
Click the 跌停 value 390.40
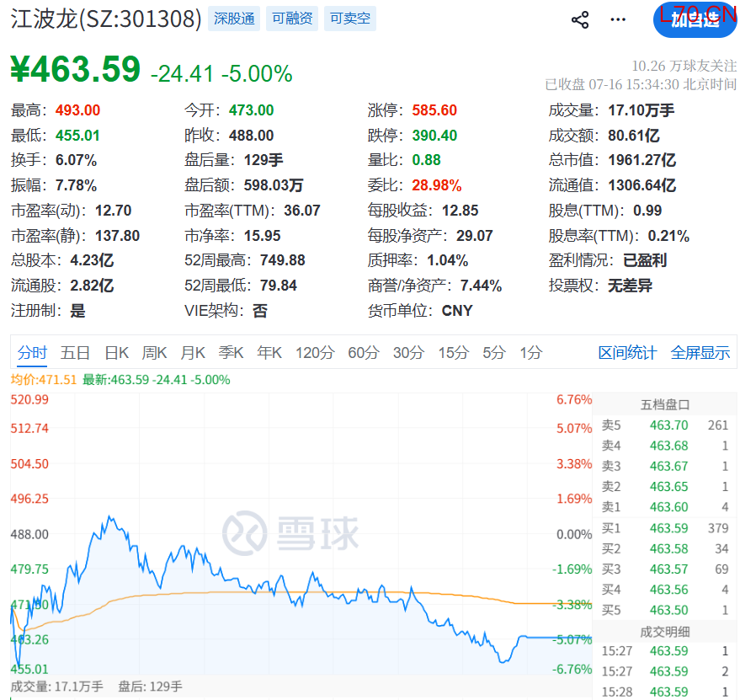point(434,136)
